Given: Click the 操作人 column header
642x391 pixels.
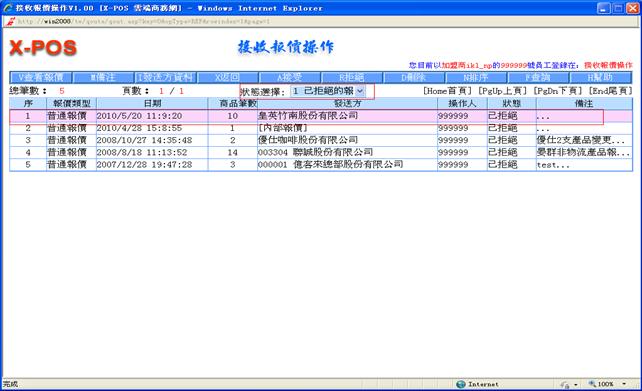Looking at the screenshot, I should point(462,104).
